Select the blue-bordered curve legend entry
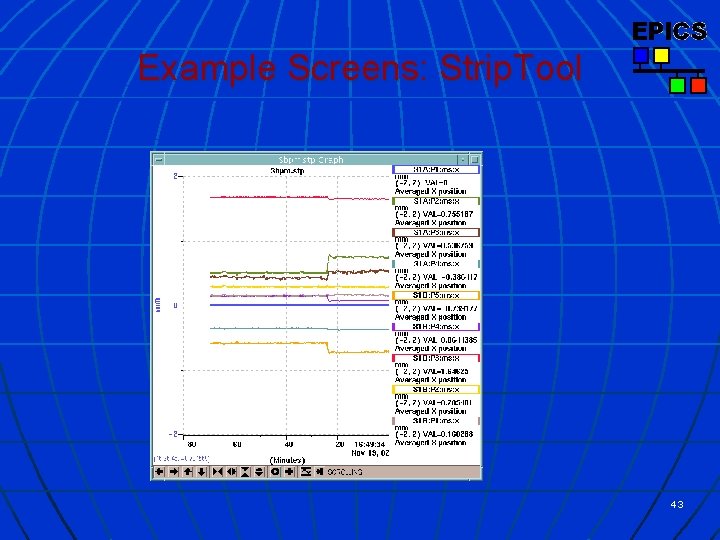This screenshot has width=720, height=540. coord(436,169)
